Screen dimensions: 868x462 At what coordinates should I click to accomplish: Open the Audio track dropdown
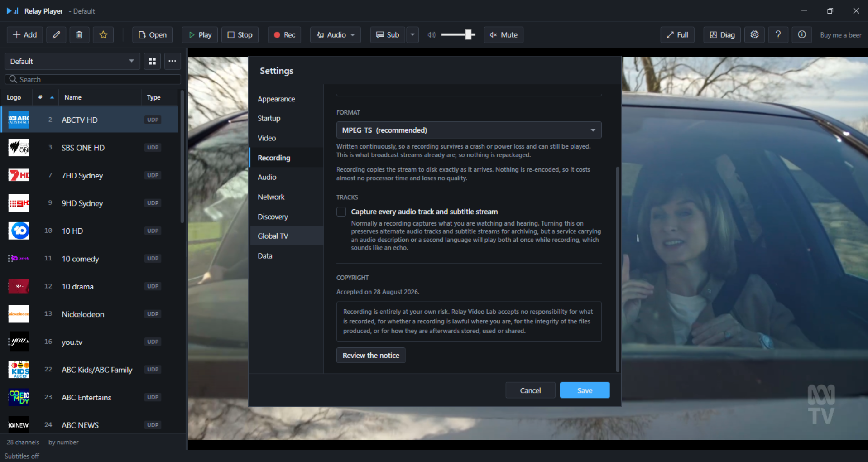[x=336, y=35]
